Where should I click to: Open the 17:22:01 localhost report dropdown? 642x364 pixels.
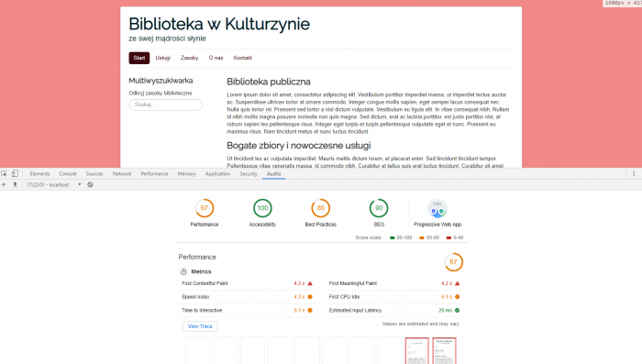pos(53,184)
